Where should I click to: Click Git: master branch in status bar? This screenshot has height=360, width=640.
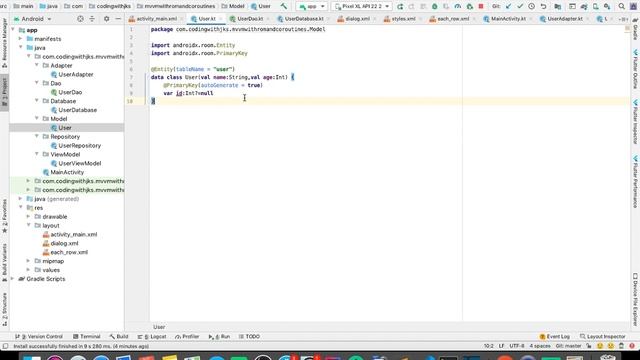568,346
